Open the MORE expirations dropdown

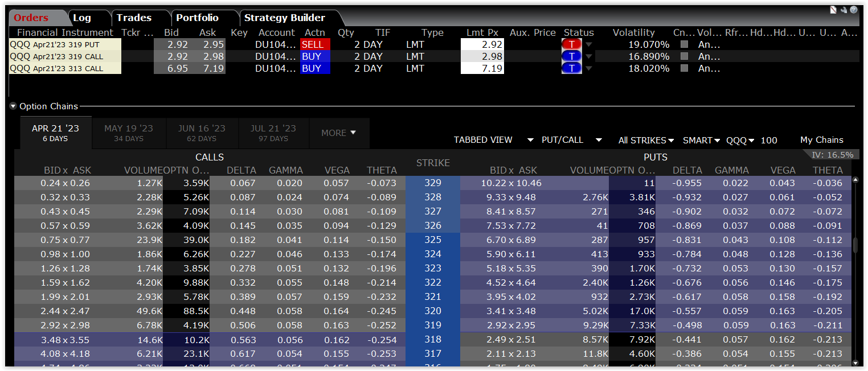pyautogui.click(x=339, y=133)
